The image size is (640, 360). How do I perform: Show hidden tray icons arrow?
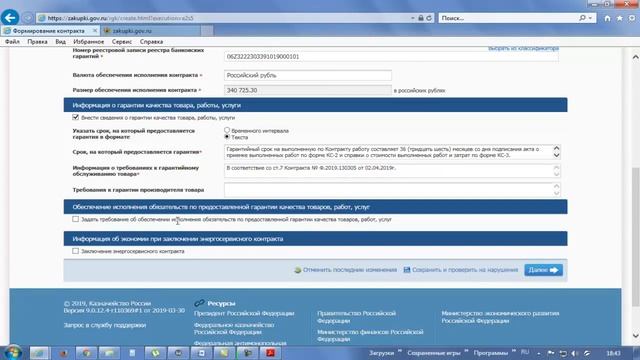(x=539, y=353)
